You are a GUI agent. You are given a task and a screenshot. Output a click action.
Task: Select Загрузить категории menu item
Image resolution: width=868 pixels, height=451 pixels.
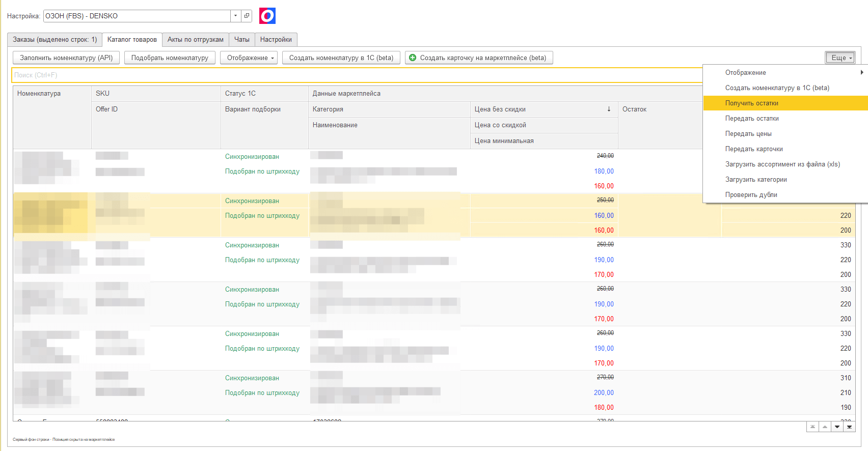[x=785, y=179]
